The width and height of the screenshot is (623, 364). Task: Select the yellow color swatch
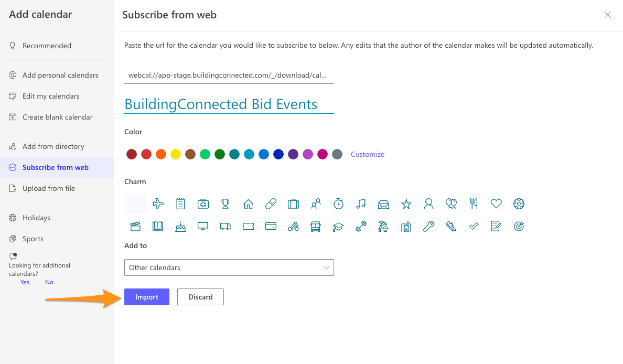pyautogui.click(x=176, y=154)
